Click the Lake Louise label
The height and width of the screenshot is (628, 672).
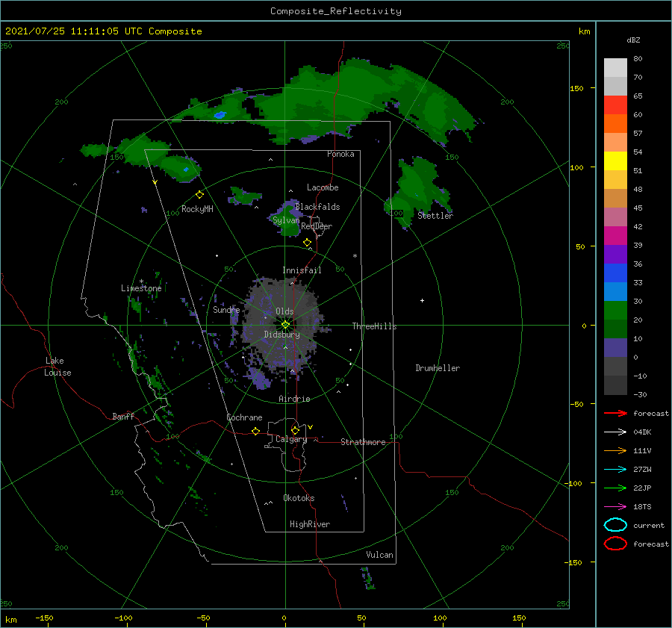click(x=57, y=367)
